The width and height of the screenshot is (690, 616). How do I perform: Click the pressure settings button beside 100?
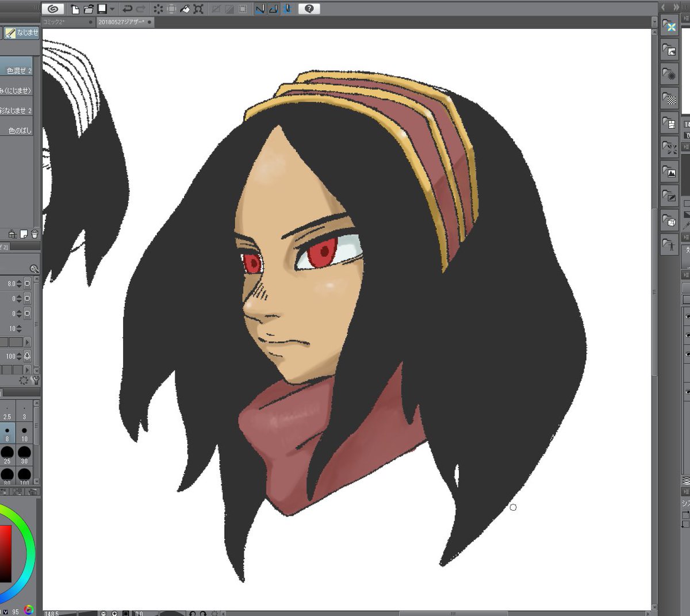pyautogui.click(x=27, y=356)
